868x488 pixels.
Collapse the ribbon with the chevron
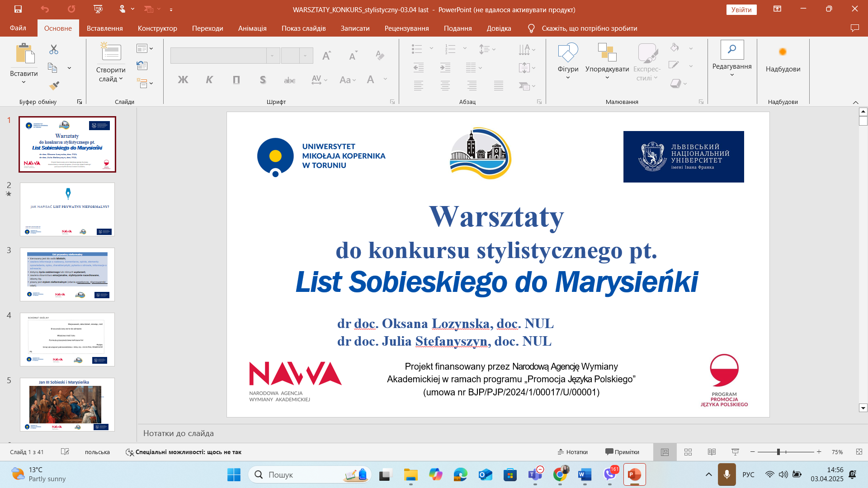(855, 103)
